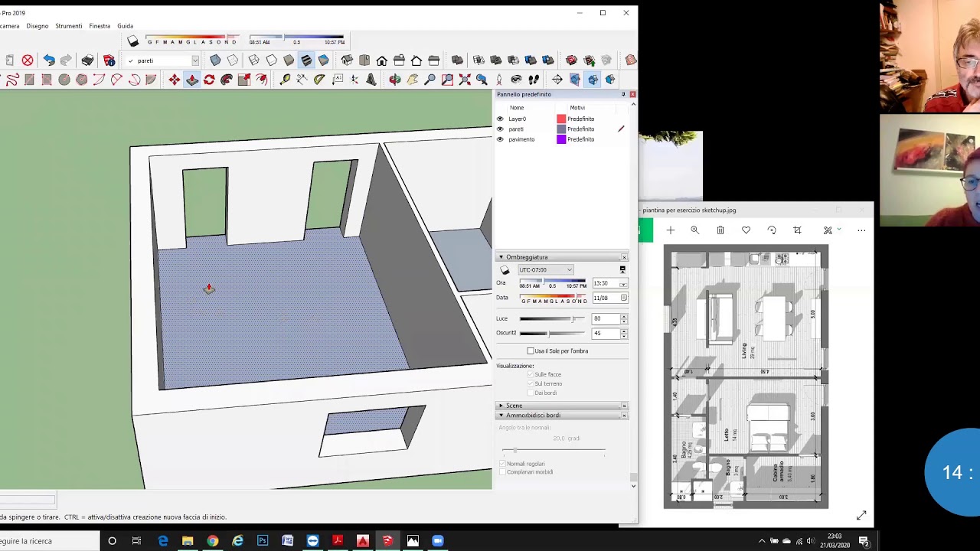Toggle 'Complanari morbidi' checkbox
980x551 pixels.
[502, 472]
